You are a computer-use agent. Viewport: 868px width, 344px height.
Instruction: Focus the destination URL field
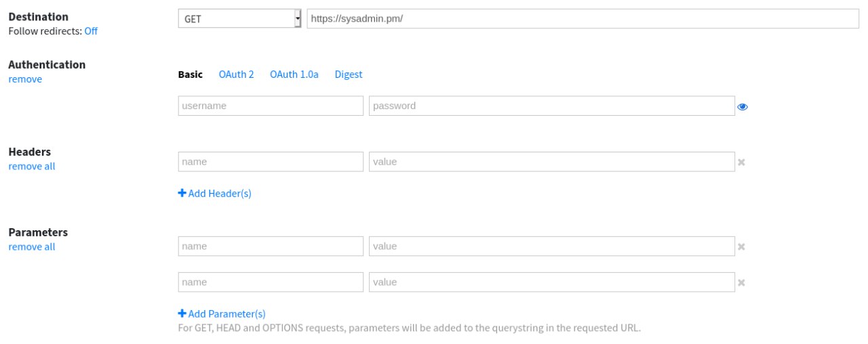point(583,19)
